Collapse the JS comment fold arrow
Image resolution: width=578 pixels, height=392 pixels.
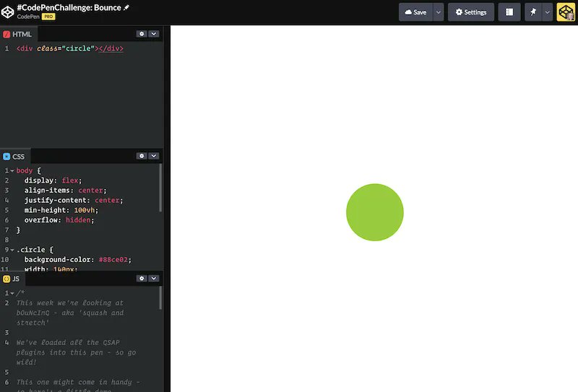click(12, 293)
